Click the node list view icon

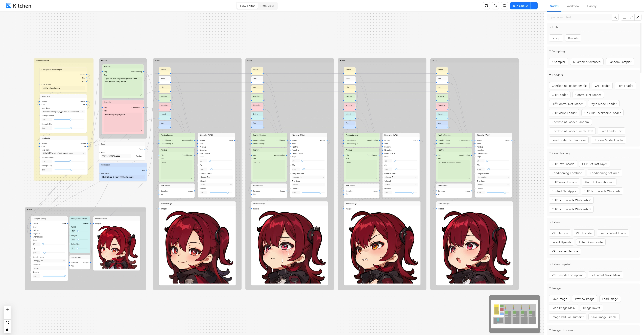tap(624, 17)
